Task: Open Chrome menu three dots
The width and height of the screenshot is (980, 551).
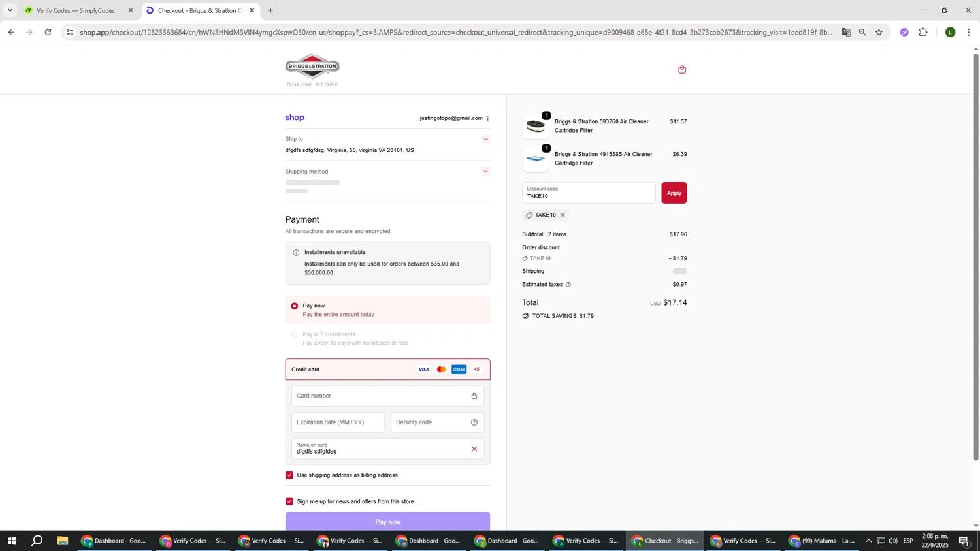Action: [968, 32]
